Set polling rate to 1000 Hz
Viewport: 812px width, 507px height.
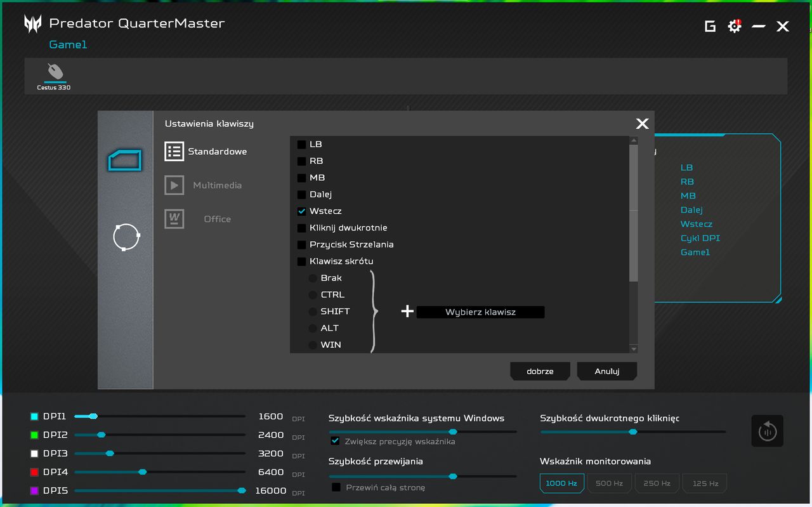[561, 483]
